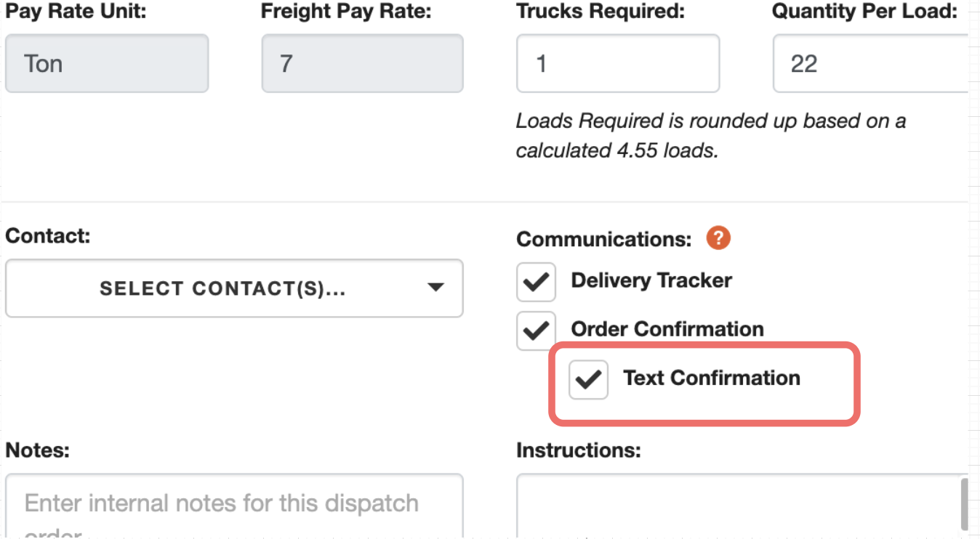Focus the Trucks Required input field

click(618, 63)
